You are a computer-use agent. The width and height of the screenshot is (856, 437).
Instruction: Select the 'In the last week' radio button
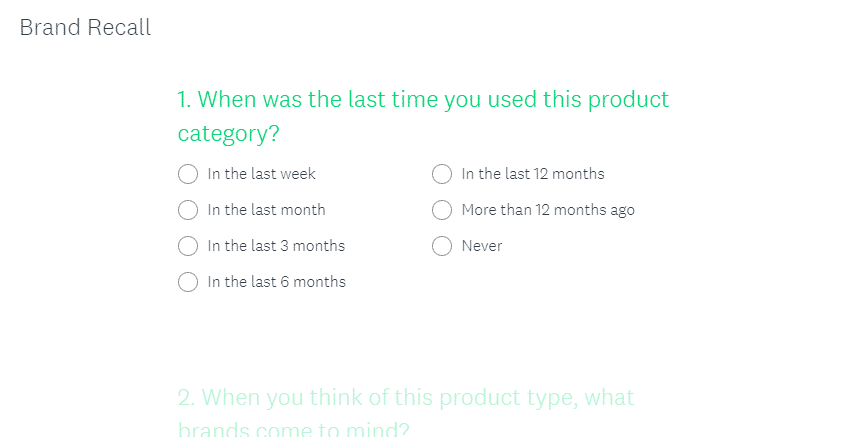188,174
